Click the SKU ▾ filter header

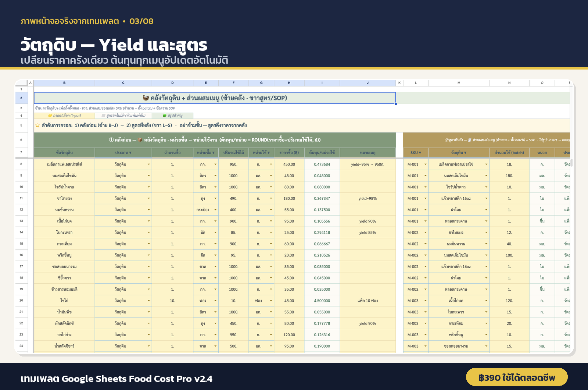(416, 152)
